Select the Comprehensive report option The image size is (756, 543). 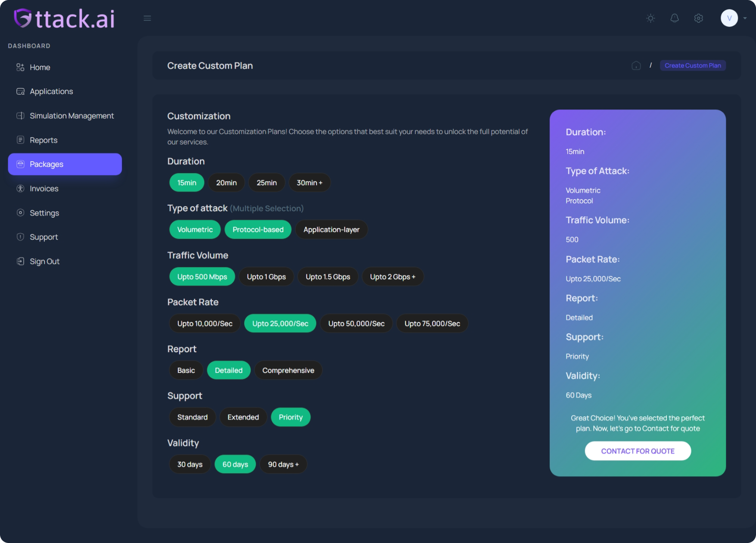coord(288,371)
